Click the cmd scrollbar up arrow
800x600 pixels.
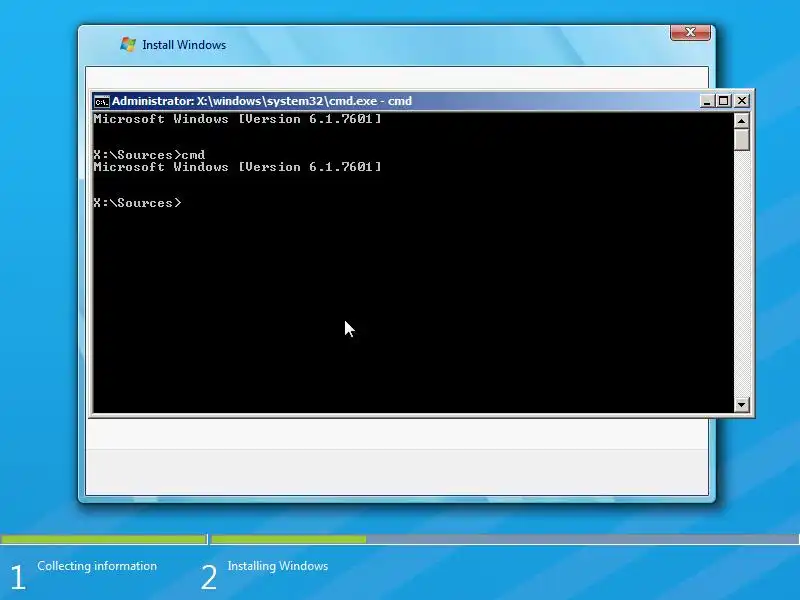(x=741, y=120)
